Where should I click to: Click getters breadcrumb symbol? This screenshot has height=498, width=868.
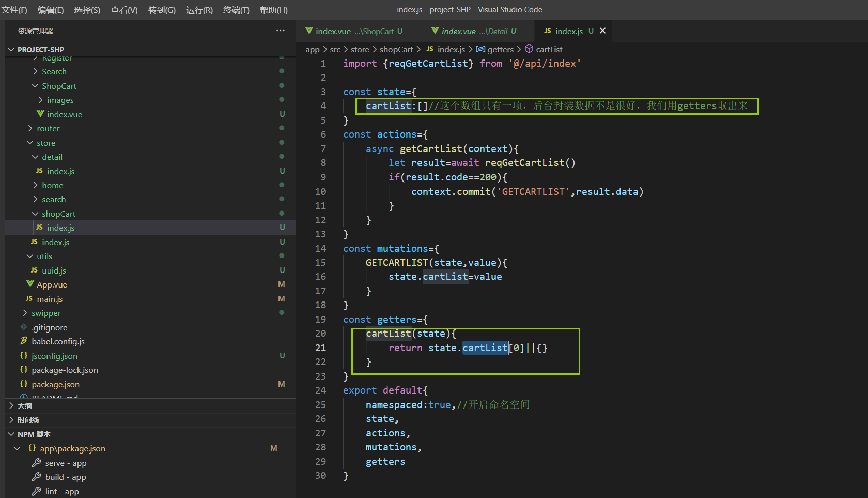click(x=501, y=50)
